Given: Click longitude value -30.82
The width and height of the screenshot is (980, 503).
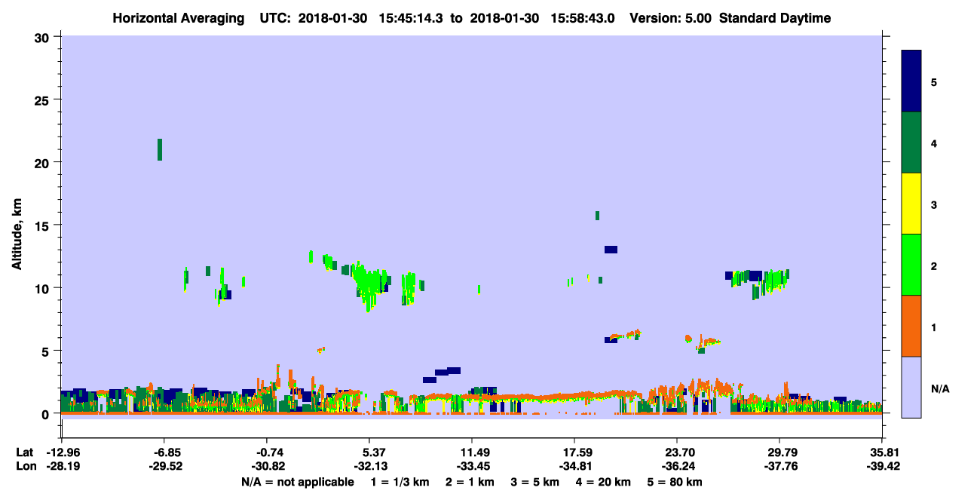Looking at the screenshot, I should (269, 466).
